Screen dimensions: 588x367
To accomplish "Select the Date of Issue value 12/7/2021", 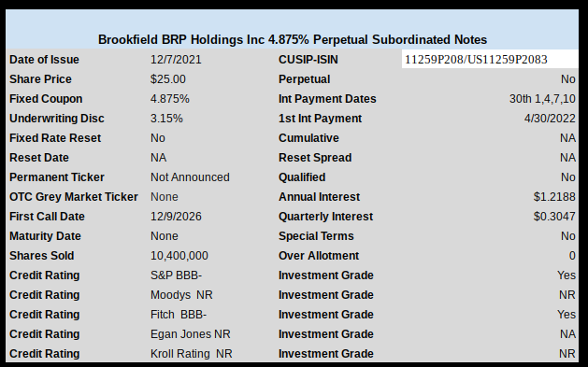I will (x=176, y=60).
